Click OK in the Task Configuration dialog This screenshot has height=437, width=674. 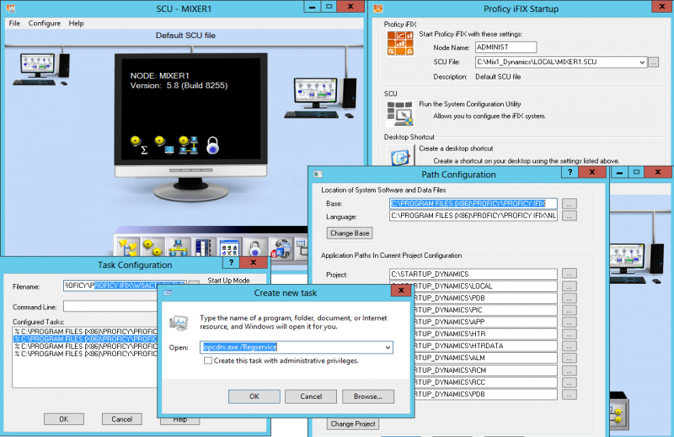pos(64,419)
